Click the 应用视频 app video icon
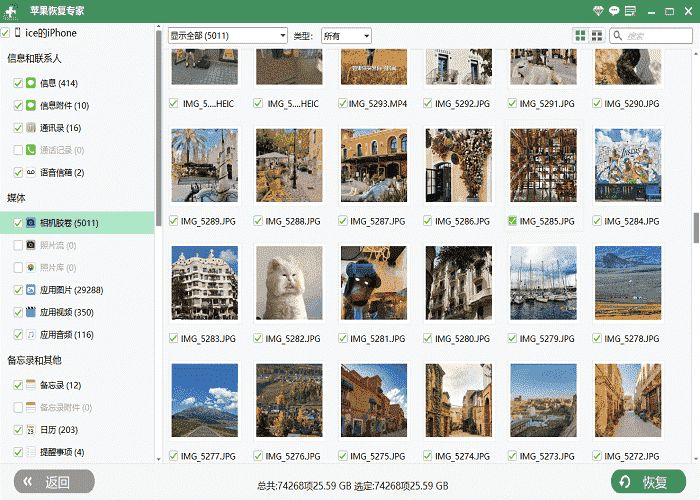Viewport: 700px width, 500px height. click(x=31, y=312)
